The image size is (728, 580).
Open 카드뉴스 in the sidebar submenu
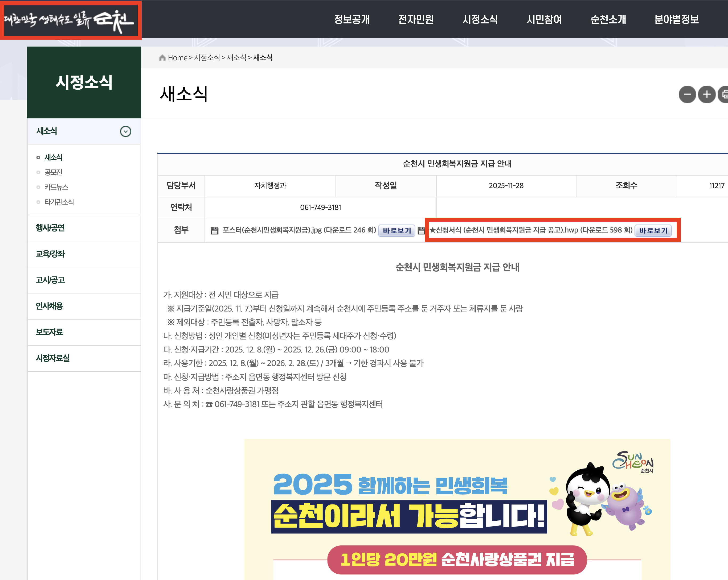click(x=56, y=187)
